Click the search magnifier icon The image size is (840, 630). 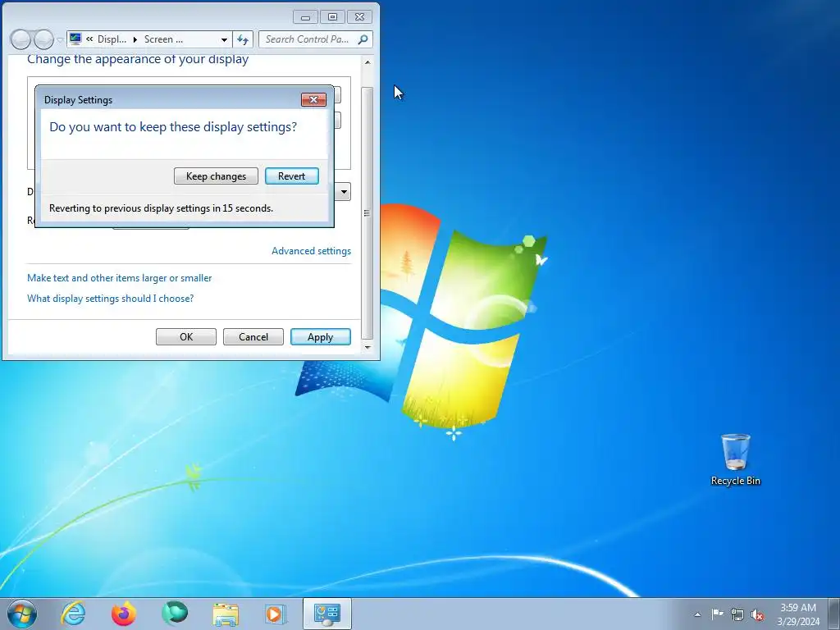pos(363,39)
